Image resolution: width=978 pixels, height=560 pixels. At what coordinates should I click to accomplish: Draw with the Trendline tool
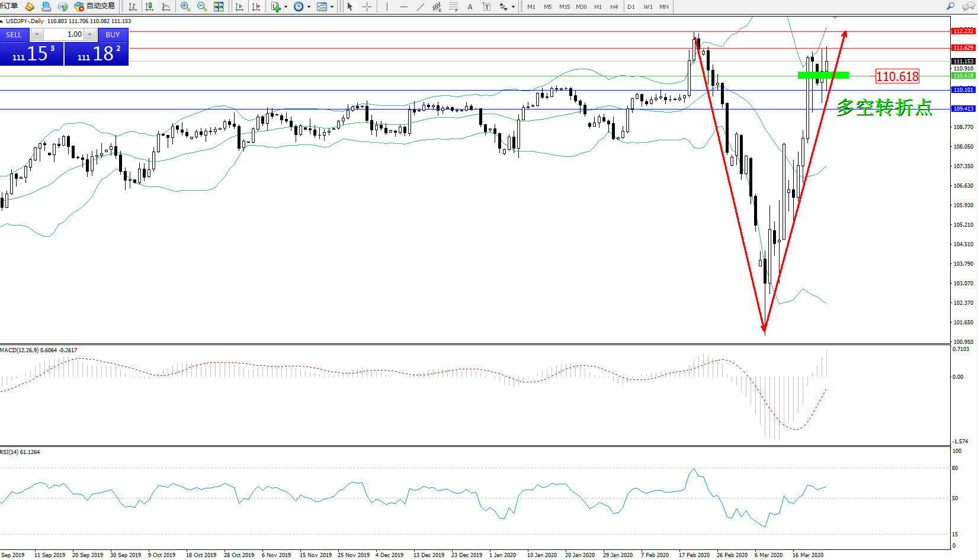(421, 7)
